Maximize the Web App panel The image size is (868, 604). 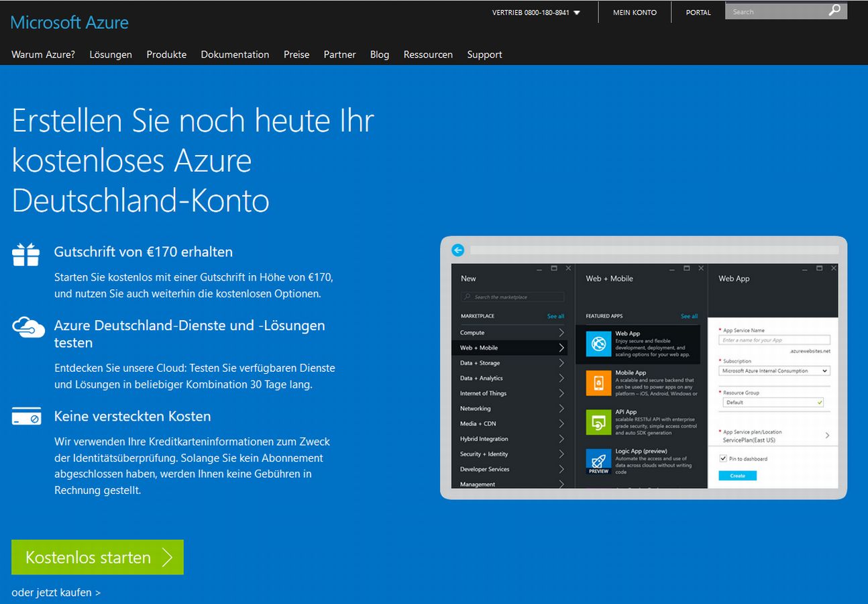(x=820, y=268)
